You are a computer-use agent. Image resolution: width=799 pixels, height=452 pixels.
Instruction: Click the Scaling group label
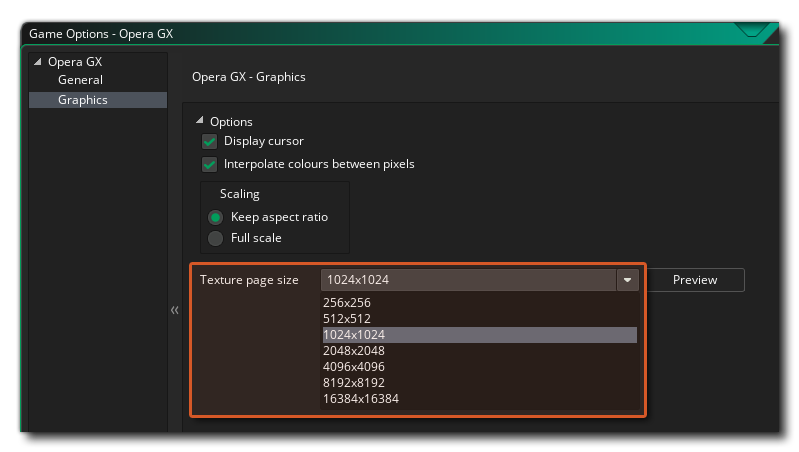click(239, 194)
